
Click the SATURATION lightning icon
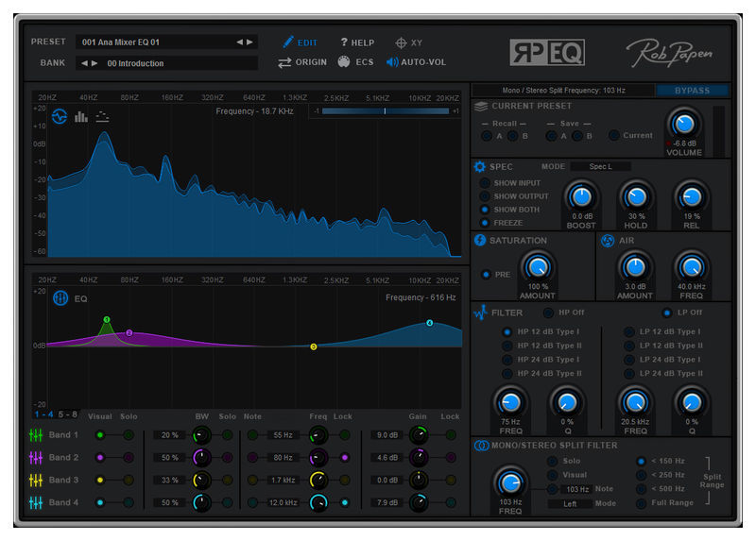coord(480,240)
